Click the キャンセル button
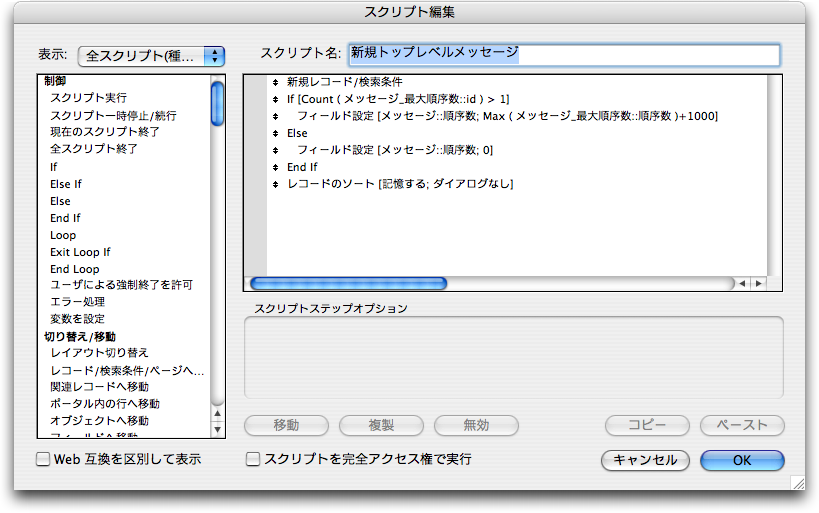The height and width of the screenshot is (513, 819). (x=645, y=460)
